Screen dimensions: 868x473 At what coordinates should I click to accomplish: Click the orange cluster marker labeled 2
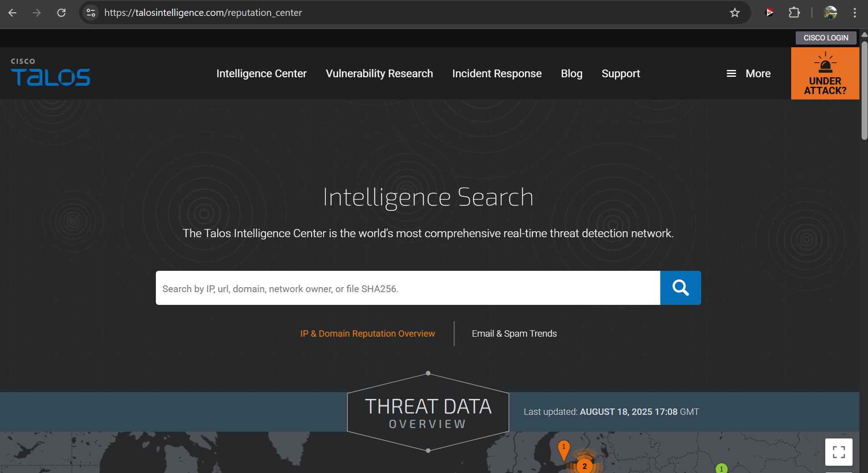(x=584, y=466)
